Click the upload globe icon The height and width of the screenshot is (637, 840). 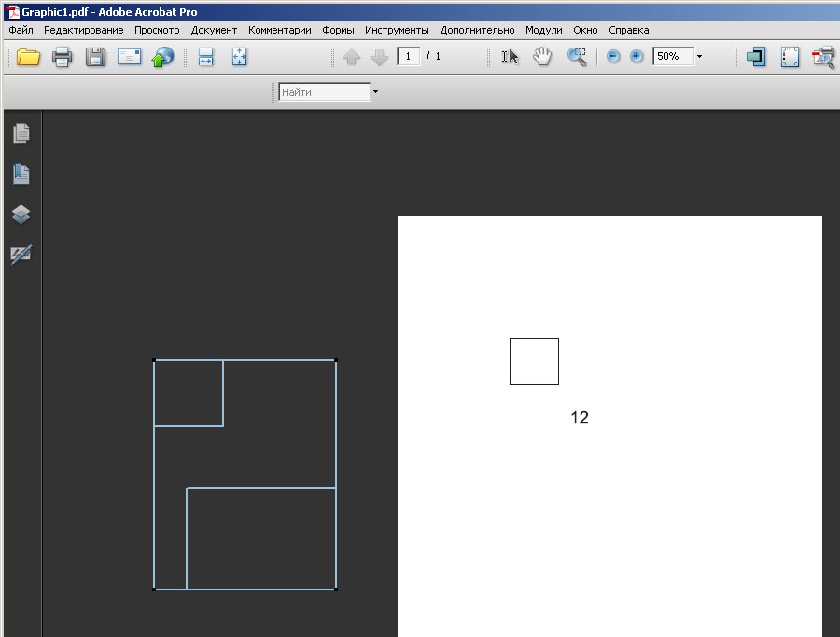(162, 57)
